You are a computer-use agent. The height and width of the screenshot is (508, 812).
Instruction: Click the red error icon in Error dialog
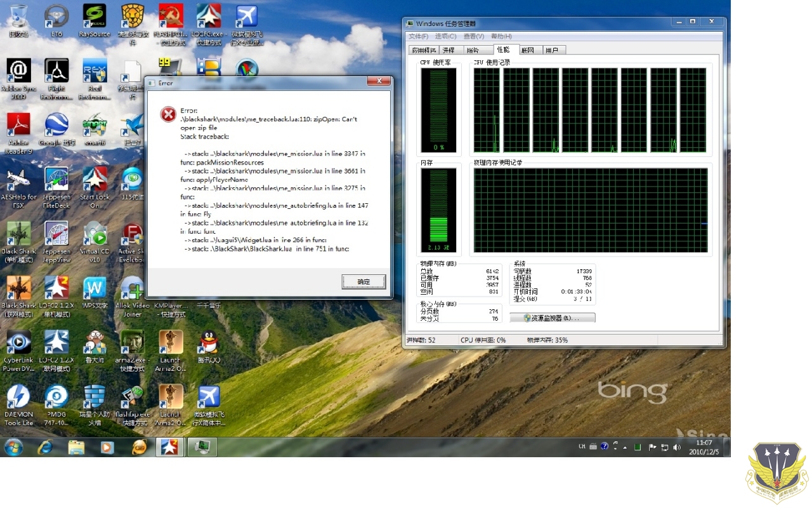tap(167, 114)
